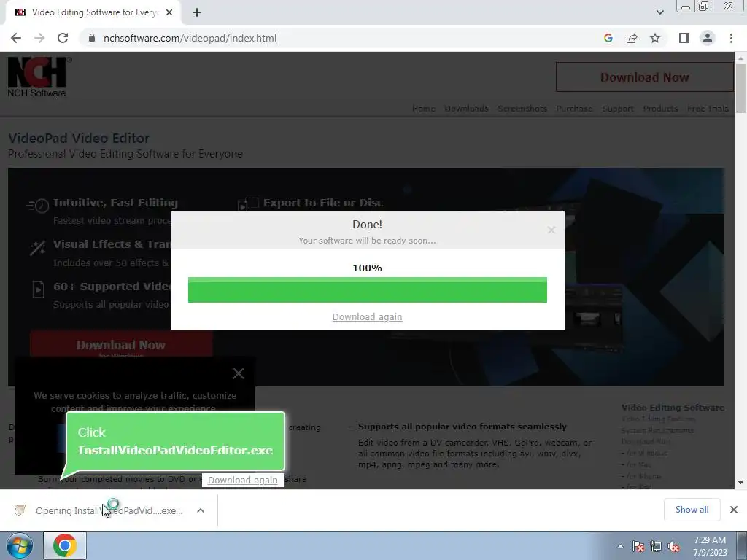Open the browser side panel
This screenshot has height=560, width=747.
tap(684, 38)
